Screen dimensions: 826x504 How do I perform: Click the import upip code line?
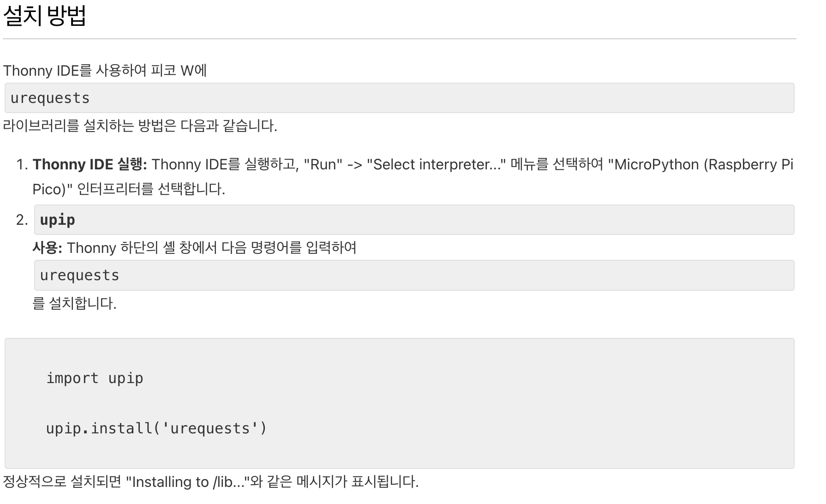pyautogui.click(x=95, y=378)
